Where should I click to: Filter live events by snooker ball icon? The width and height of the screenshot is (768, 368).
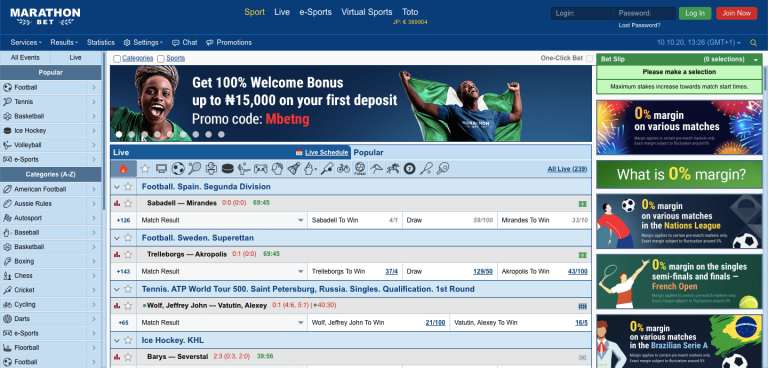[x=409, y=169]
